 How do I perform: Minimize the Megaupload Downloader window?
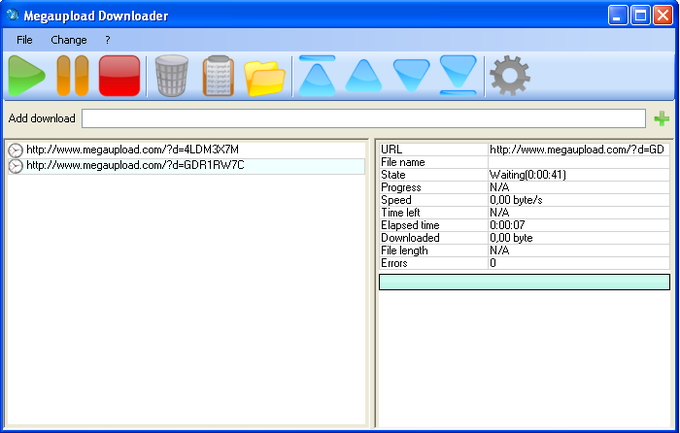point(618,16)
